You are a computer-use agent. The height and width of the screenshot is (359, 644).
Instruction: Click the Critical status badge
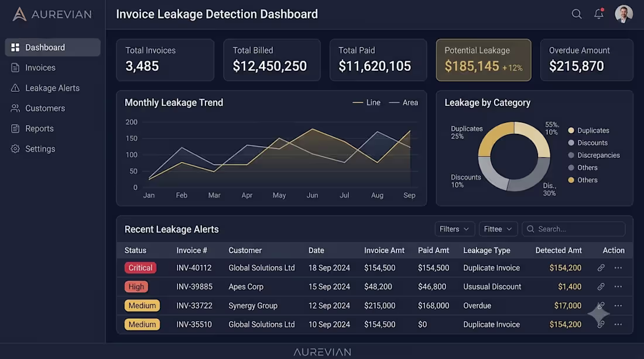tap(141, 268)
